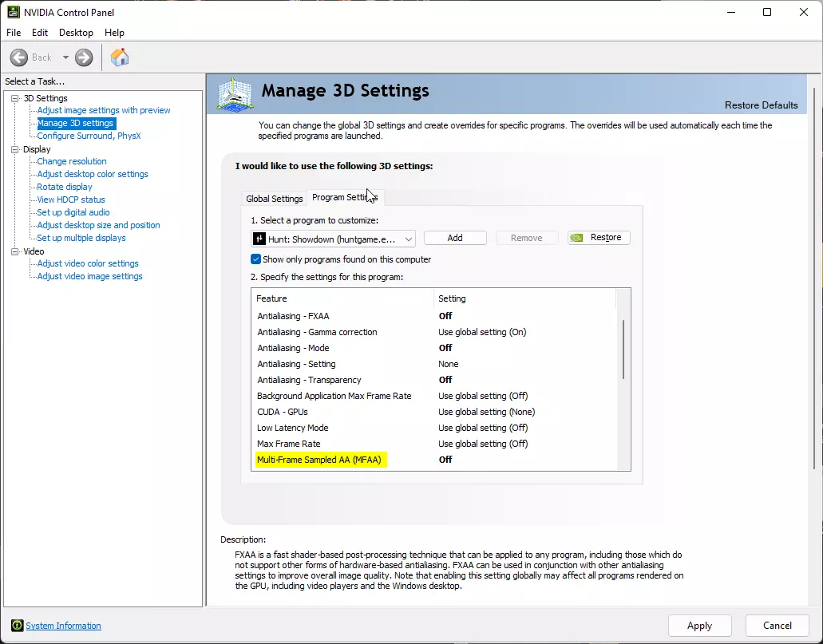Open the File menu

[14, 33]
